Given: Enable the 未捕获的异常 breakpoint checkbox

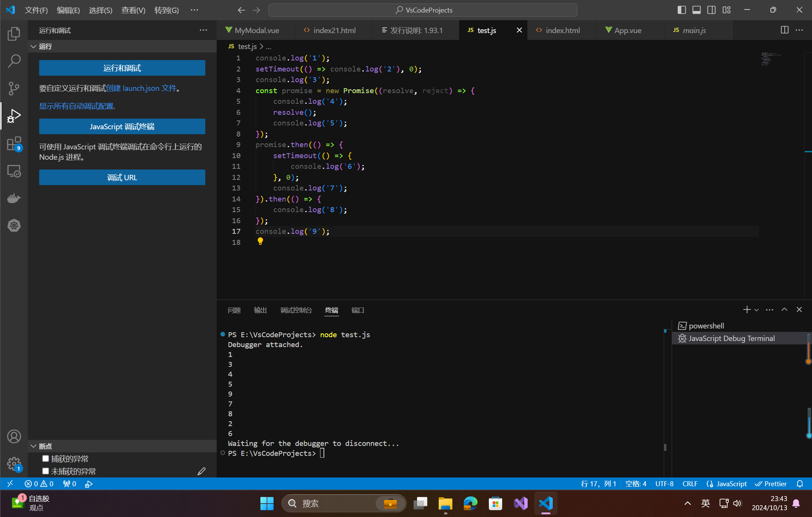Looking at the screenshot, I should (x=46, y=471).
